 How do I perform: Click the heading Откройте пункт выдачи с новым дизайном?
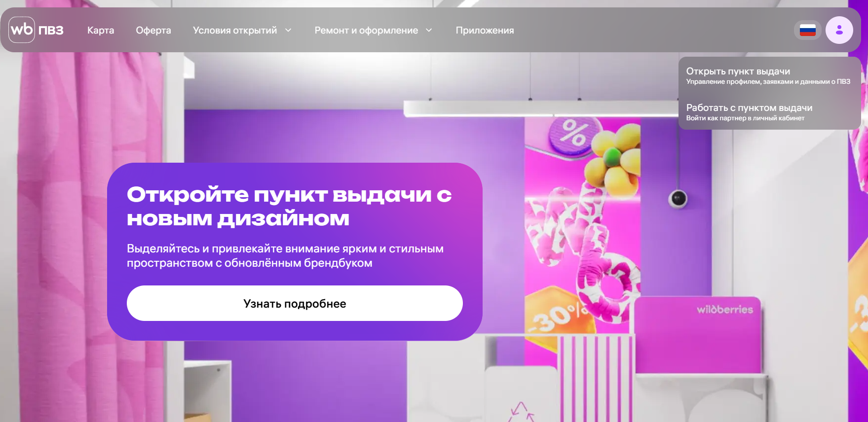click(x=289, y=207)
